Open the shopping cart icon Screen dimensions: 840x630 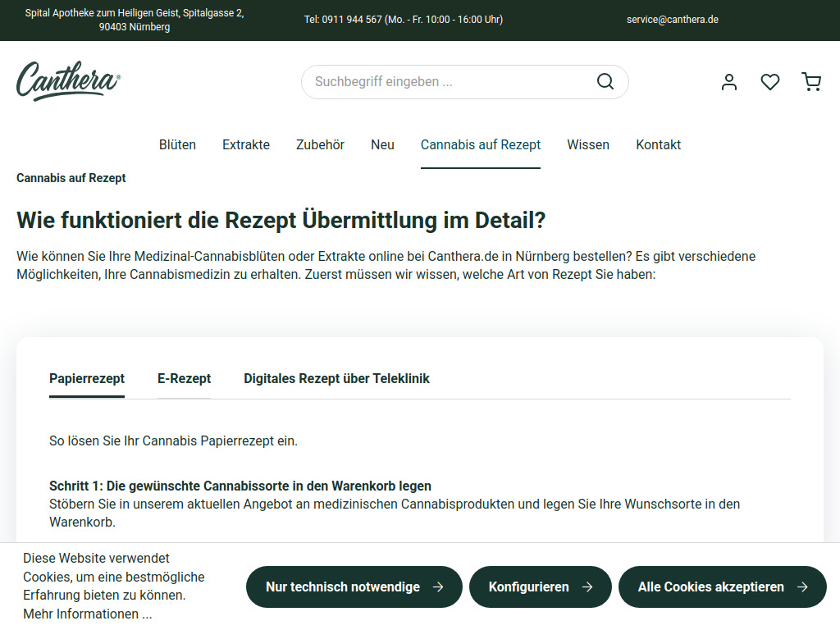point(811,81)
